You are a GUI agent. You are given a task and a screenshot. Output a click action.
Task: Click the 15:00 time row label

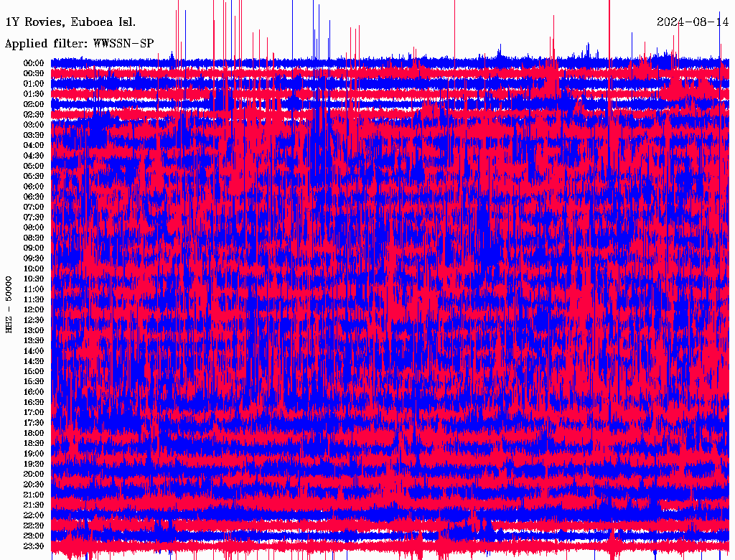tap(34, 372)
